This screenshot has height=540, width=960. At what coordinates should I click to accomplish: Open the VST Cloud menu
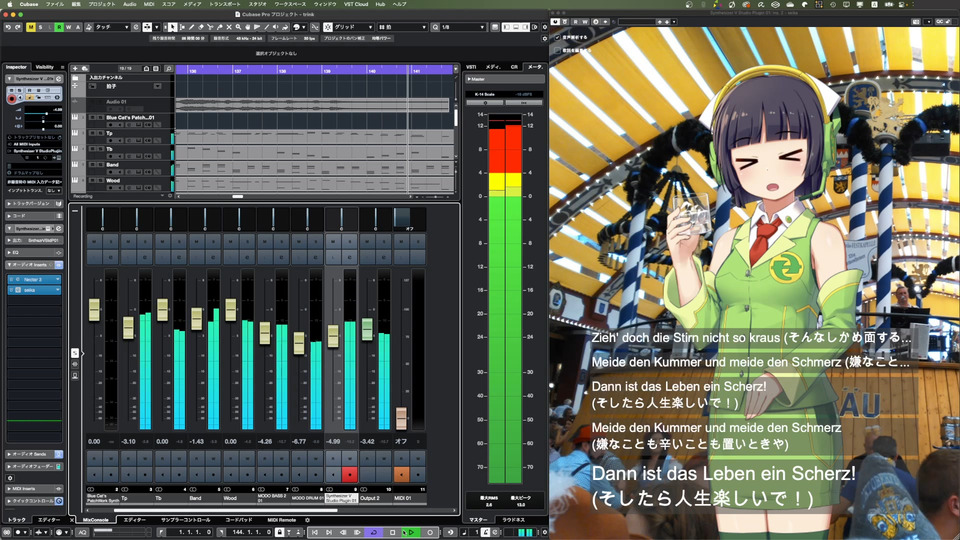[356, 4]
